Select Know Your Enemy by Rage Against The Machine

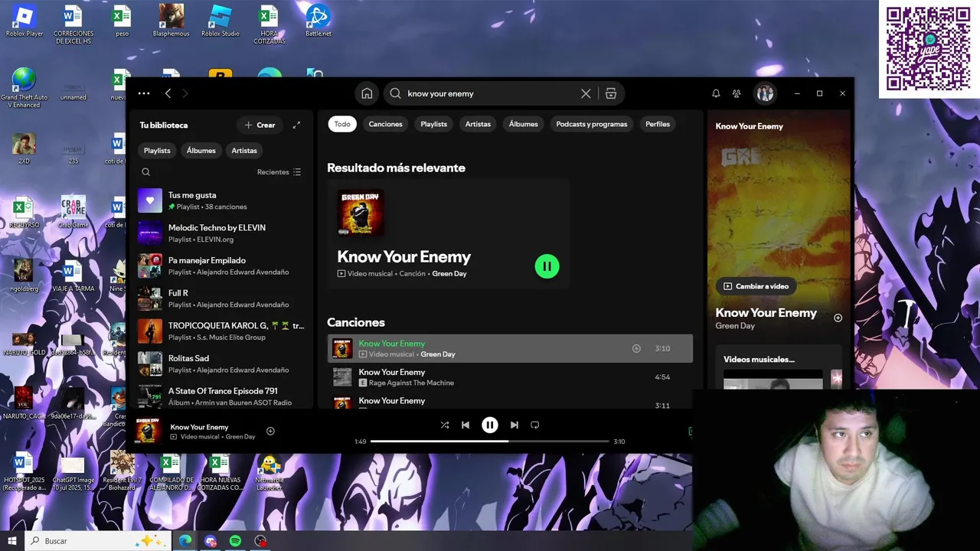(x=510, y=377)
